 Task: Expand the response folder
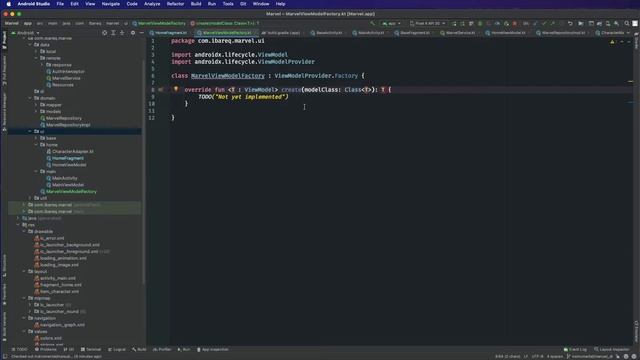42,64
